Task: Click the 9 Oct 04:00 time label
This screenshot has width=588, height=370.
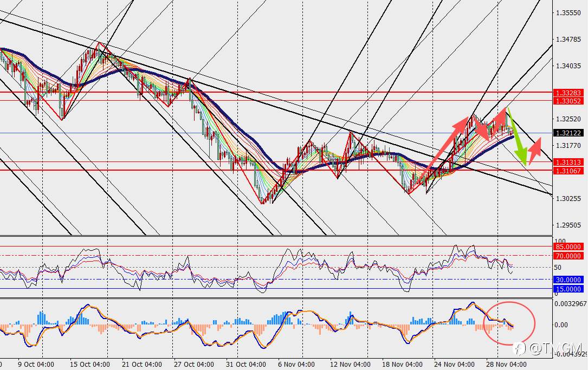Action: point(36,364)
